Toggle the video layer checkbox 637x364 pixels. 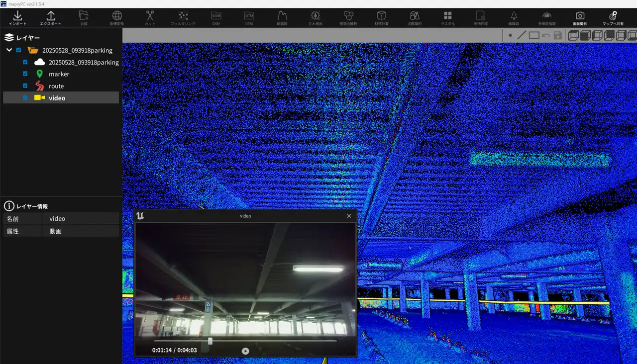(25, 98)
